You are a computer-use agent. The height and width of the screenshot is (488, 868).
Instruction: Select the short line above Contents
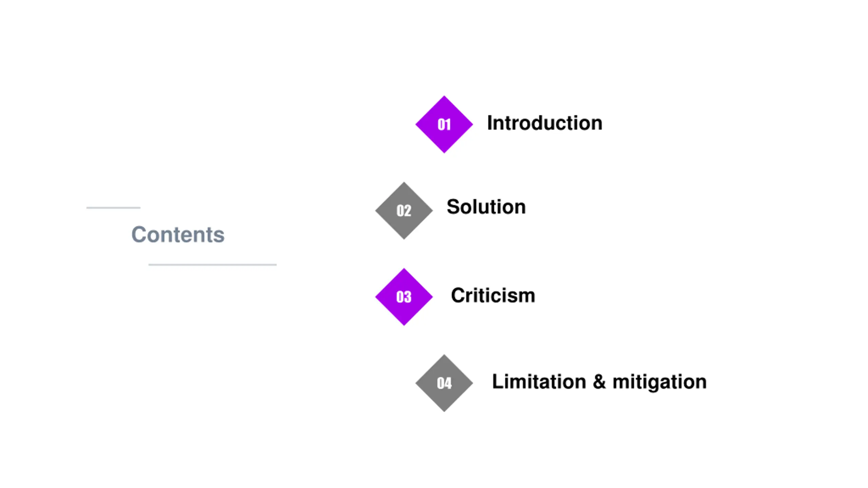[114, 208]
